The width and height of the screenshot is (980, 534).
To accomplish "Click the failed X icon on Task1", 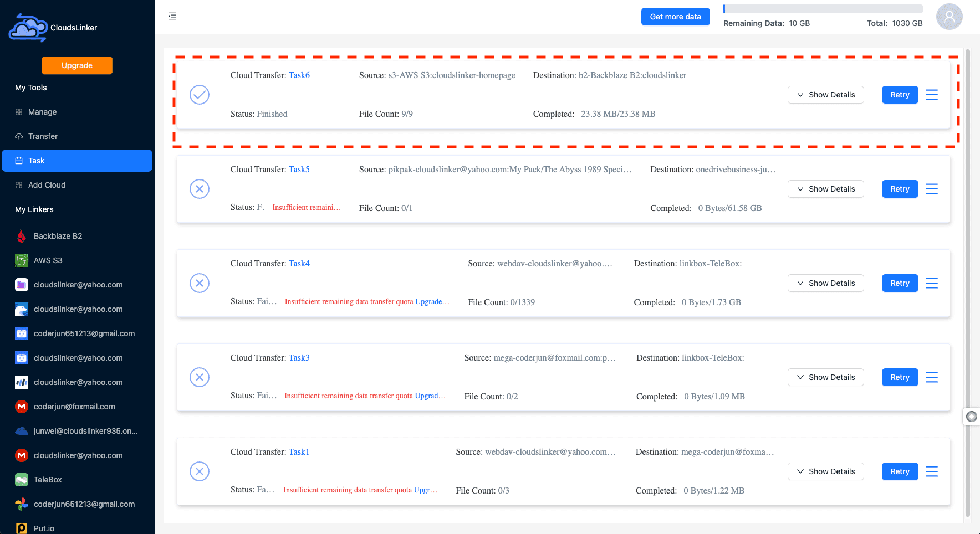I will [x=200, y=471].
